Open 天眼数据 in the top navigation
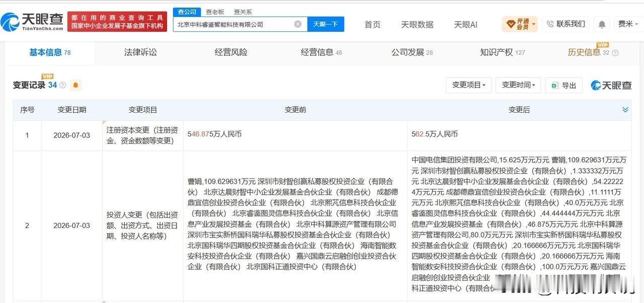 [417, 24]
